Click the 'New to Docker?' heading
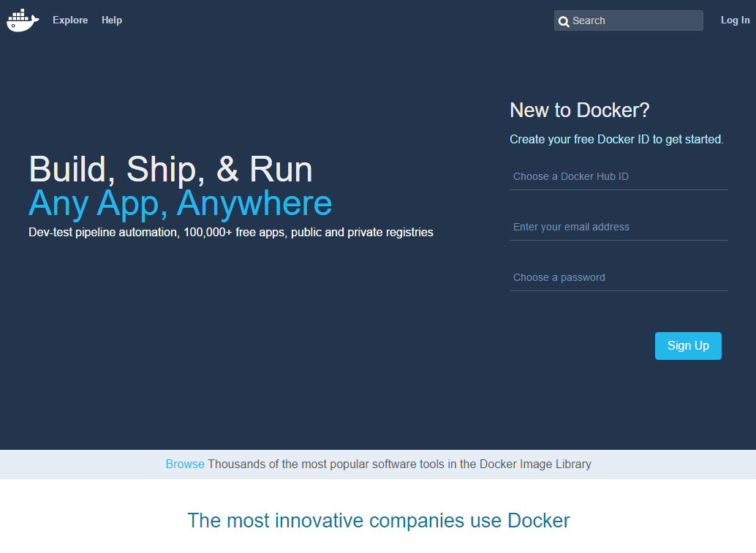The width and height of the screenshot is (756, 553). [580, 110]
